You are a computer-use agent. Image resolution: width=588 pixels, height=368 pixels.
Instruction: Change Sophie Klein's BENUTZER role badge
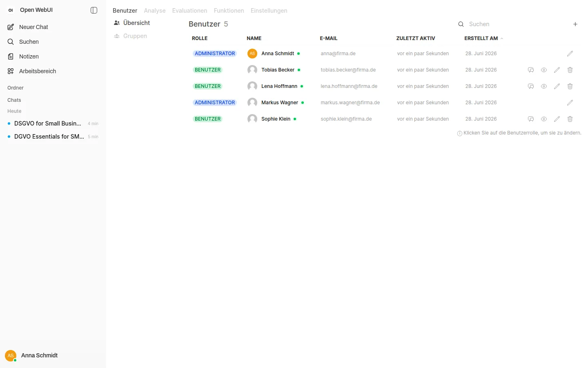207,119
